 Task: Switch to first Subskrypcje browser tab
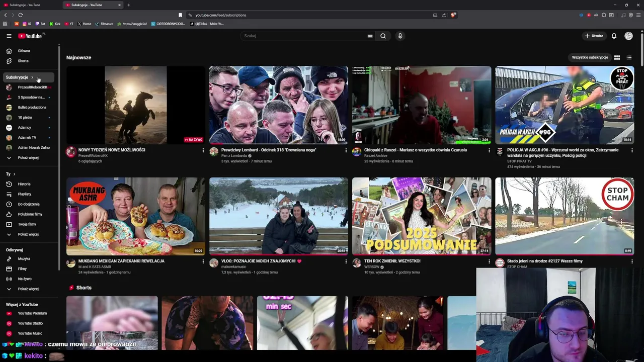point(30,5)
